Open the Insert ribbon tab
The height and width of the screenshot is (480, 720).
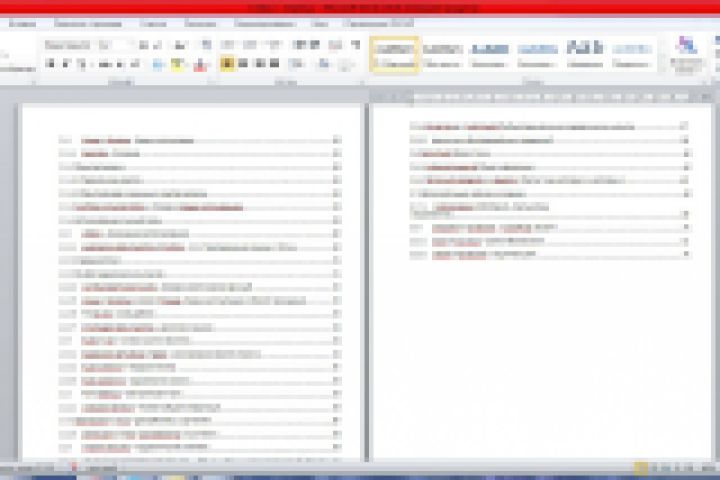(x=22, y=23)
